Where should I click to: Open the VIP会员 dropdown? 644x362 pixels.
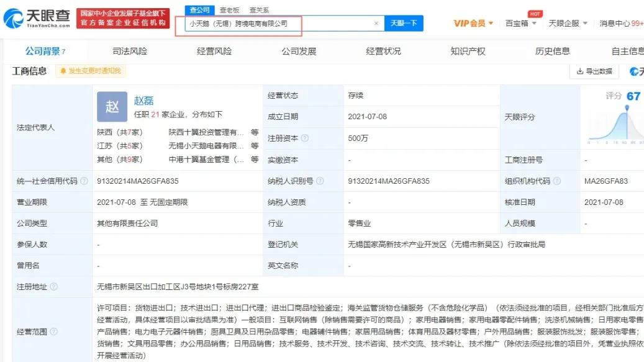point(473,24)
